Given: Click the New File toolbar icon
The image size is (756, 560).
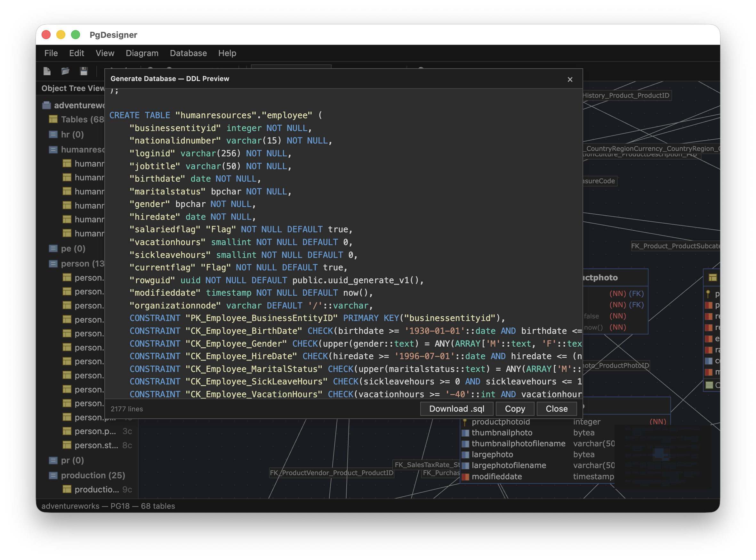Looking at the screenshot, I should tap(47, 71).
